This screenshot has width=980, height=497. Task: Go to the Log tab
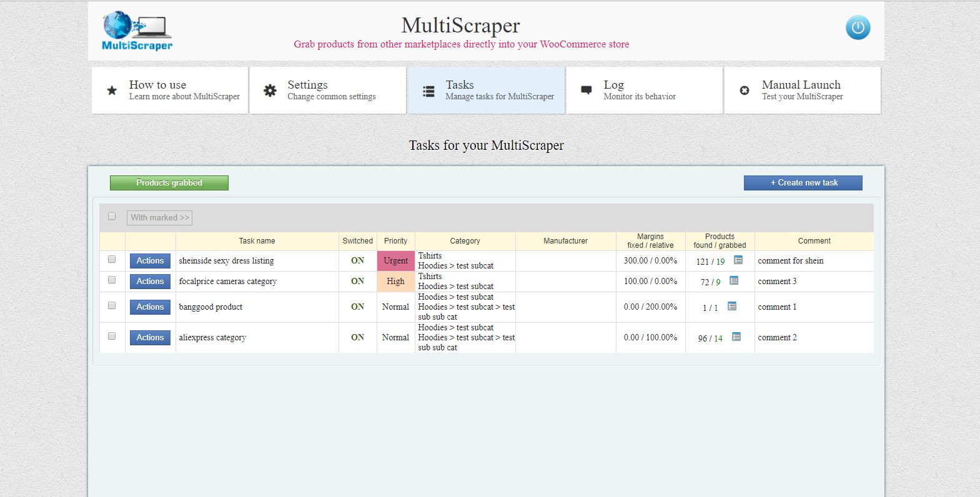tap(645, 91)
